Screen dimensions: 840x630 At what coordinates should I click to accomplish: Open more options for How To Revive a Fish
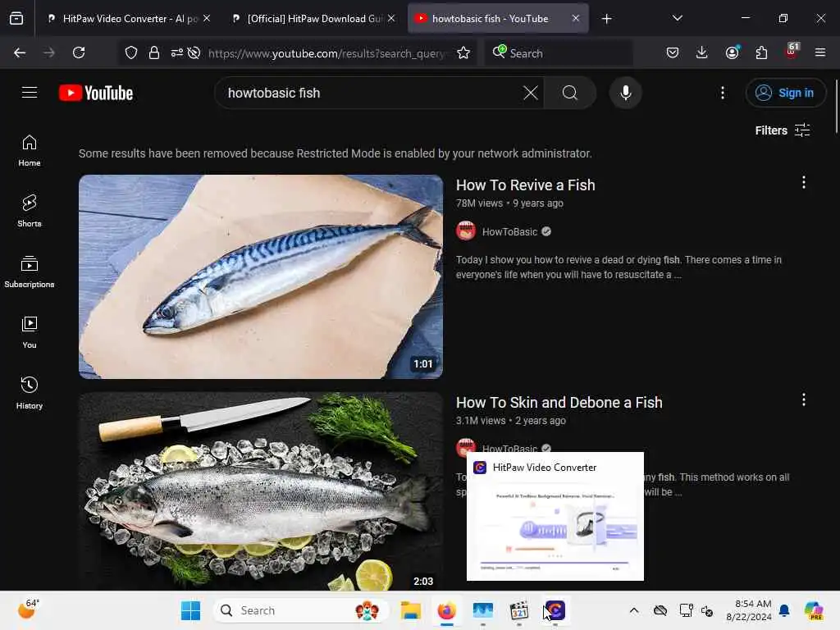[804, 183]
